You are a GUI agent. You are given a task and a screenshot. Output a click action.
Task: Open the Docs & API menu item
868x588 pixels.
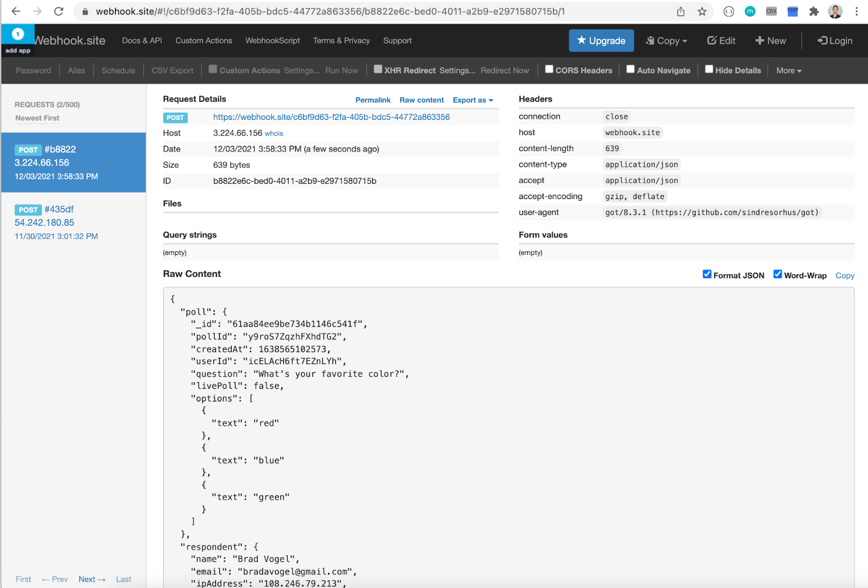pos(142,41)
